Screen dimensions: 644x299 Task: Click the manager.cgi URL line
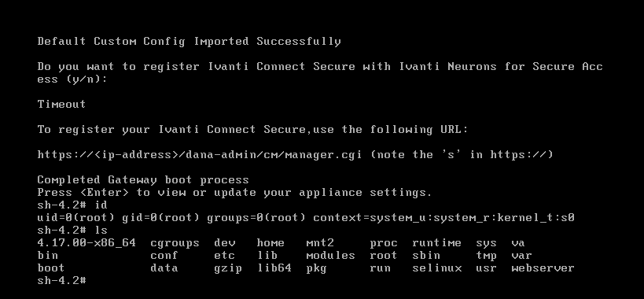(x=296, y=155)
